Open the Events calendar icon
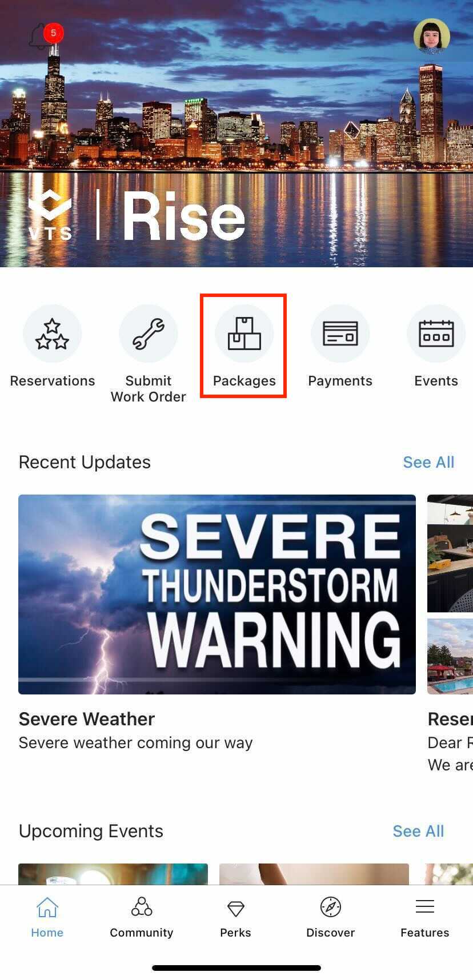 tap(436, 334)
